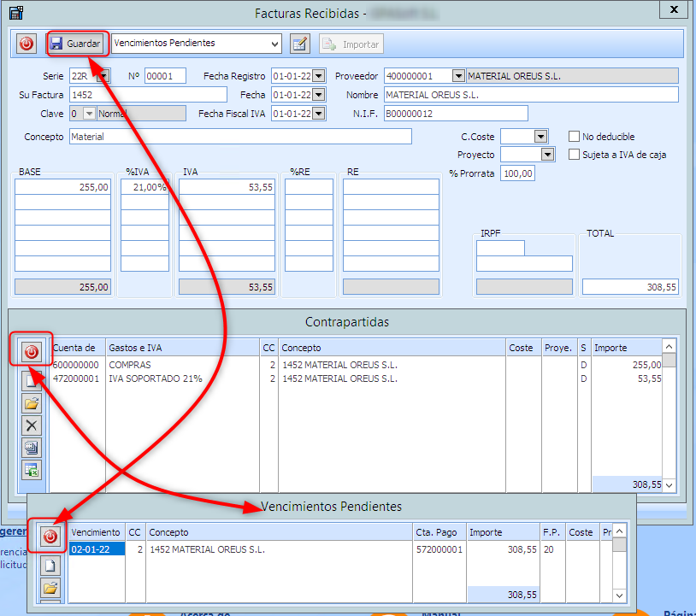Viewport: 696px width, 616px height.
Task: Delete entry with X icon in Contrapartidas
Action: (32, 425)
